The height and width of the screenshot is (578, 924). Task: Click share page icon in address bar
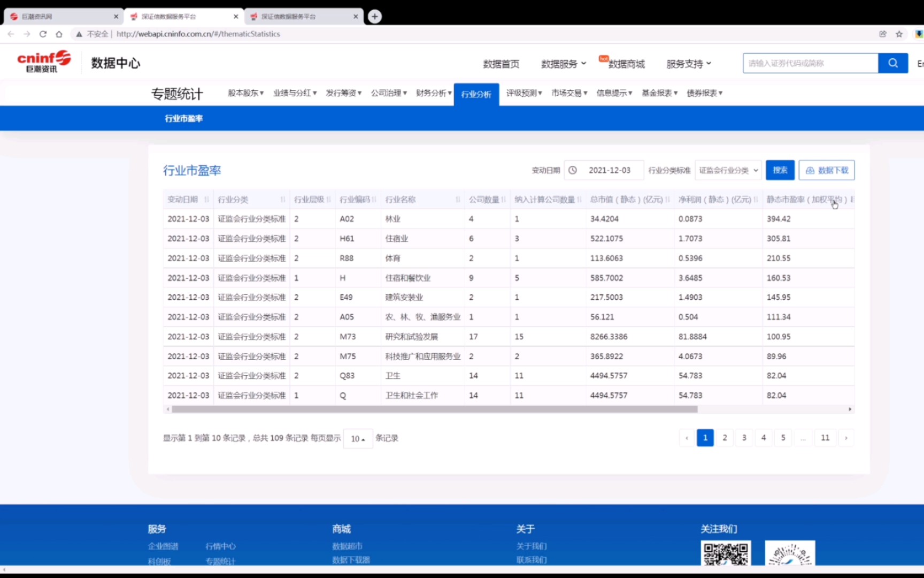click(883, 34)
